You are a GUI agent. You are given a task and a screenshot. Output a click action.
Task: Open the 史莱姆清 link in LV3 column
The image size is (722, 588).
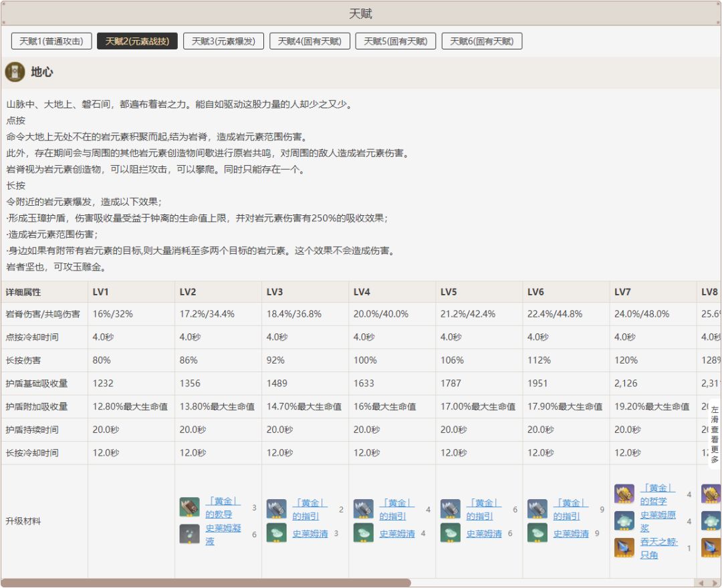[310, 534]
